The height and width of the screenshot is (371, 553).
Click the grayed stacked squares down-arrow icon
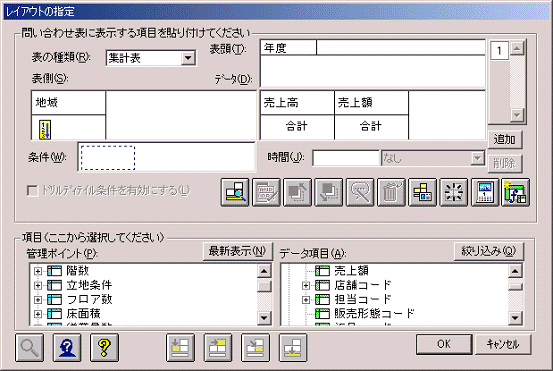[329, 192]
